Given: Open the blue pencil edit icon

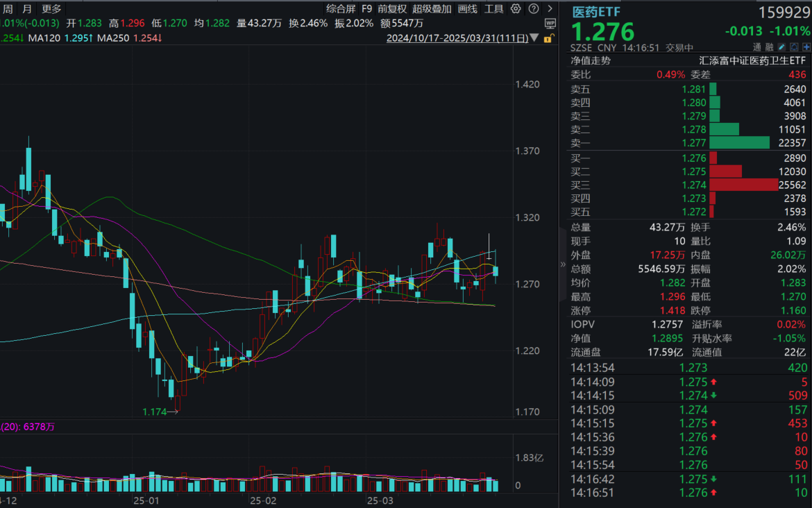Looking at the screenshot, I should click(x=781, y=46).
